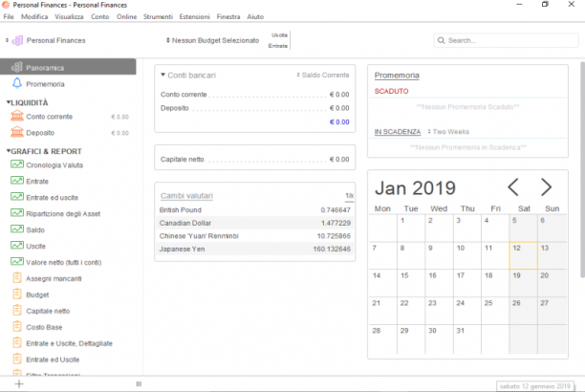Viewport: 585px width, 392px height.
Task: Click the Conto corrente bank icon
Action: [x=17, y=116]
